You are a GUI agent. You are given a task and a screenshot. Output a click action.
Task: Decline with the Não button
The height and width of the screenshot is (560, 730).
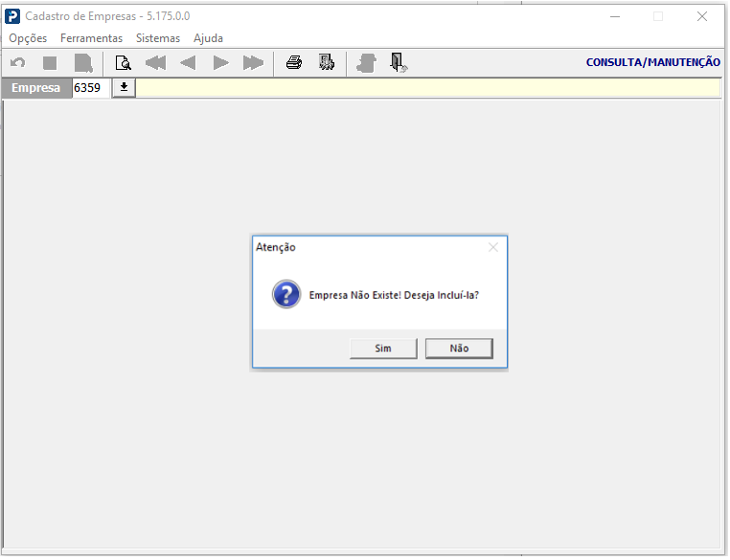(x=459, y=348)
